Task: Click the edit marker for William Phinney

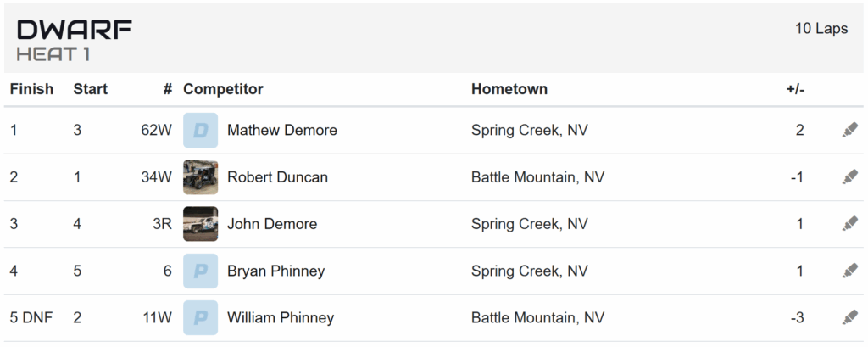Action: [x=849, y=317]
